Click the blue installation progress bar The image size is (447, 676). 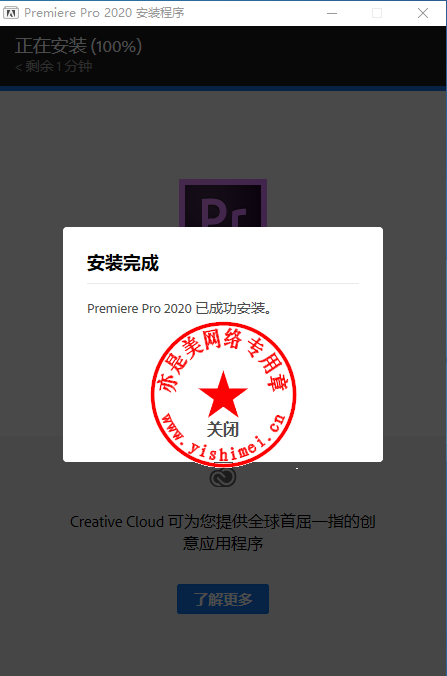(223, 88)
